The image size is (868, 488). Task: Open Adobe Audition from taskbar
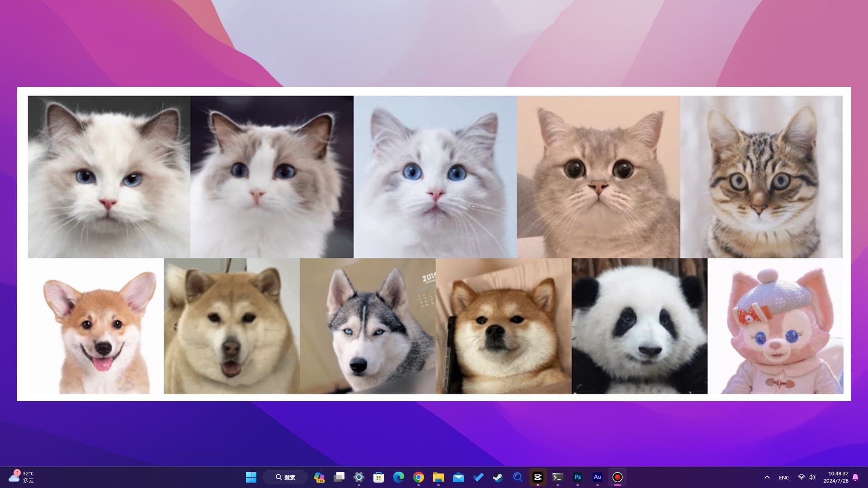pos(598,477)
